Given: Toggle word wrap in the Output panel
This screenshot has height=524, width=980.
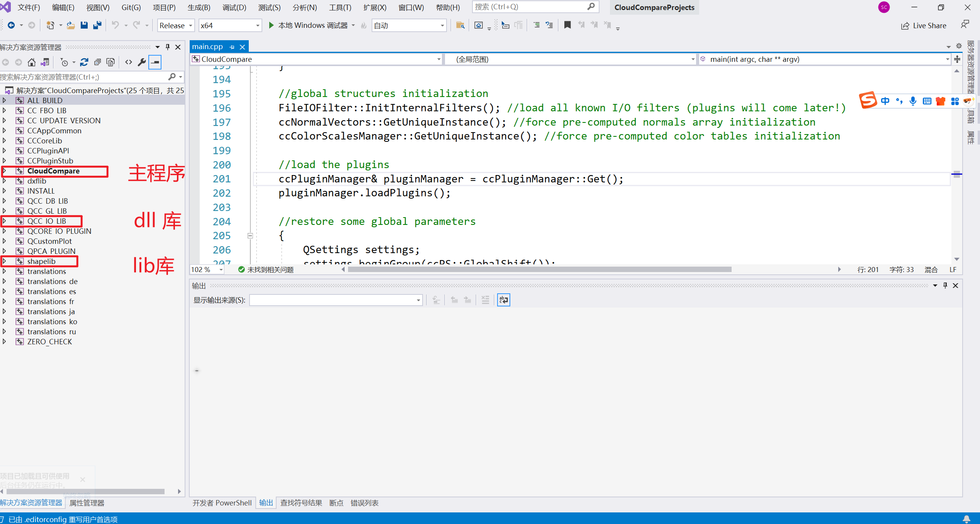Looking at the screenshot, I should pyautogui.click(x=504, y=300).
